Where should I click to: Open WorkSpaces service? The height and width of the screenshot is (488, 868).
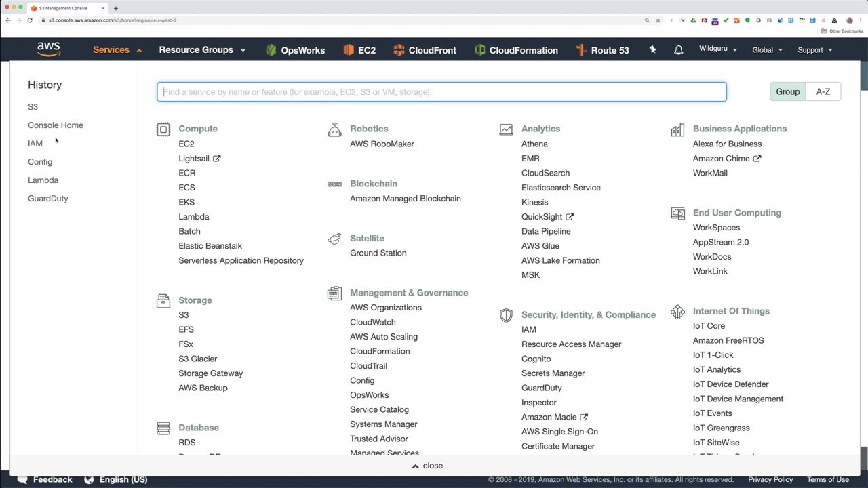coord(716,228)
